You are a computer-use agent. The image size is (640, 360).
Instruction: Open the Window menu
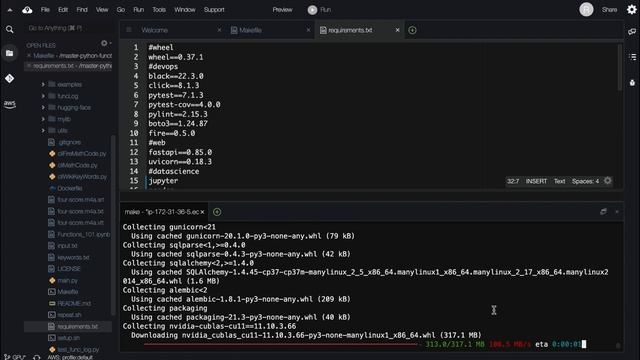184,10
